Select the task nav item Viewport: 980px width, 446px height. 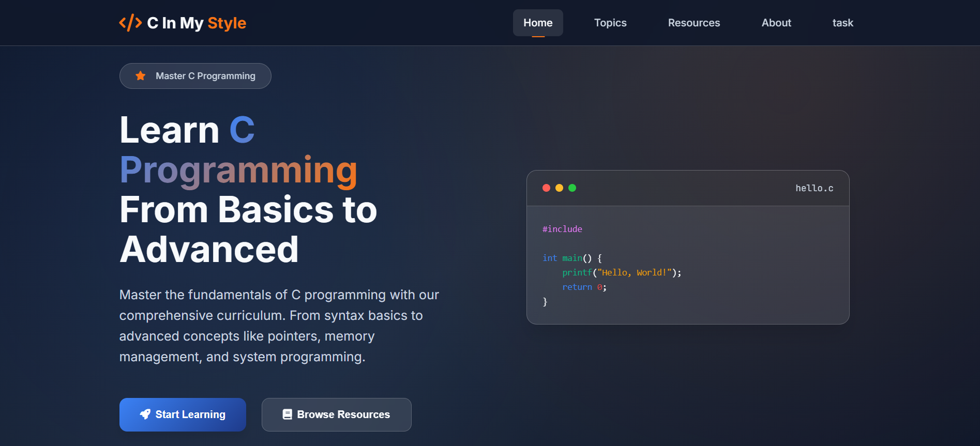tap(842, 23)
